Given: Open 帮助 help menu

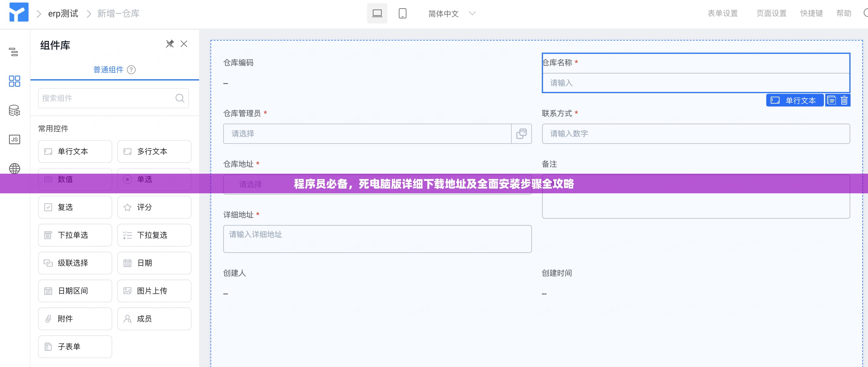Looking at the screenshot, I should click(844, 14).
